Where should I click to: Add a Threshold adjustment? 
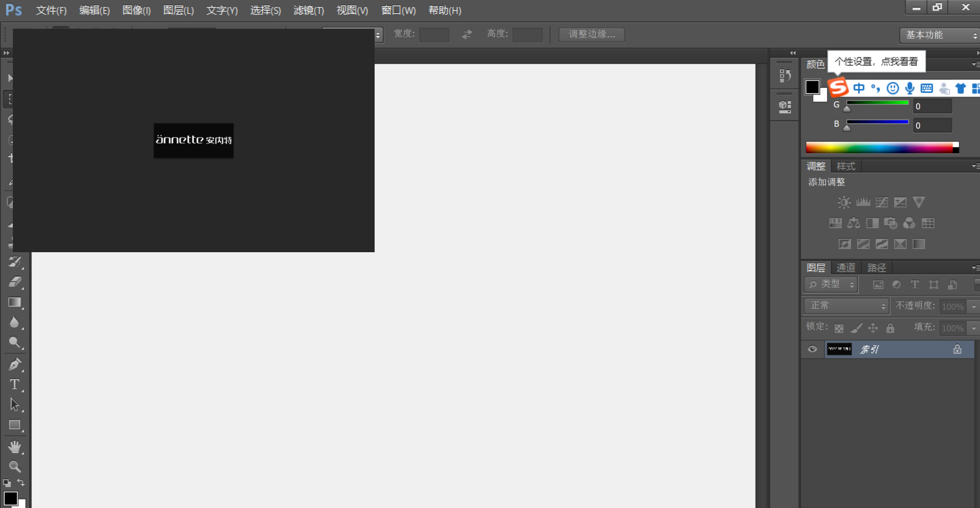[x=882, y=244]
